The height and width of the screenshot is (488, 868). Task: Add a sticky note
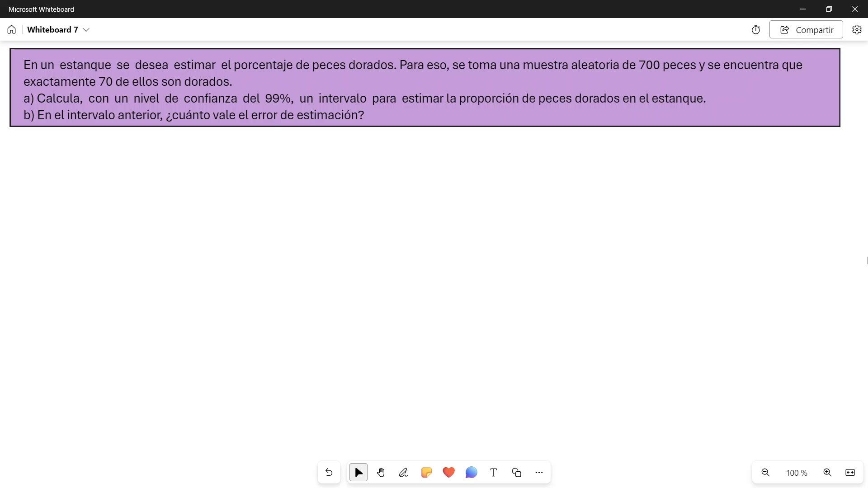point(426,473)
